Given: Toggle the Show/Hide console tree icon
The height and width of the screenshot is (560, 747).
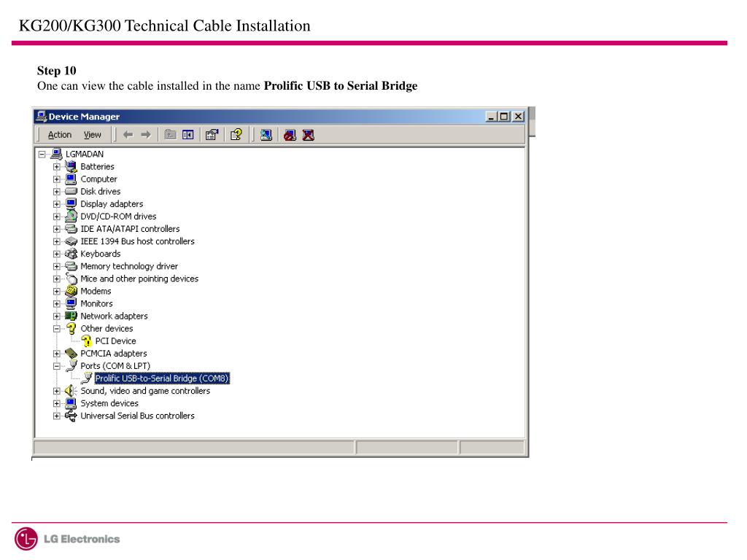Looking at the screenshot, I should tap(188, 135).
